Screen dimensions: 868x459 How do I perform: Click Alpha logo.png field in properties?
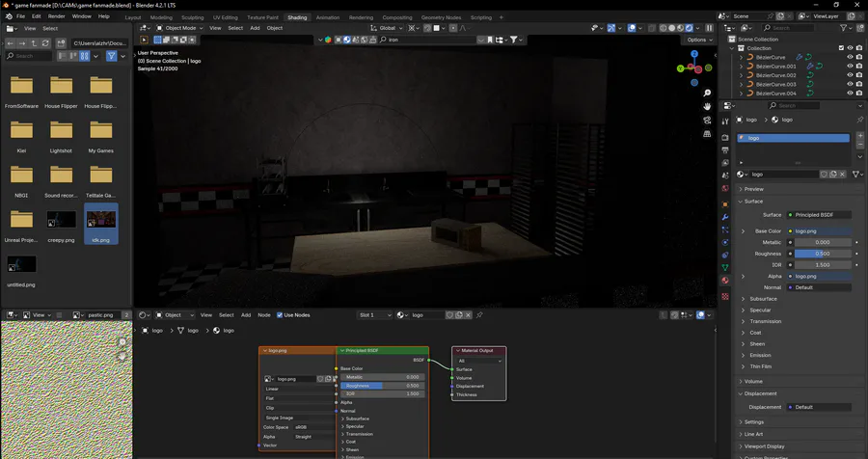click(819, 276)
